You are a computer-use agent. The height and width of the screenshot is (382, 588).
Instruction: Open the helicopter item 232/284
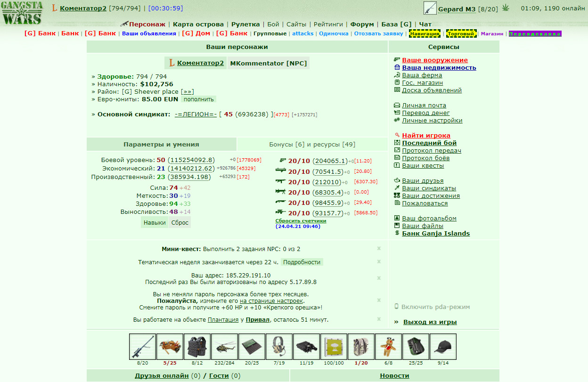[224, 347]
